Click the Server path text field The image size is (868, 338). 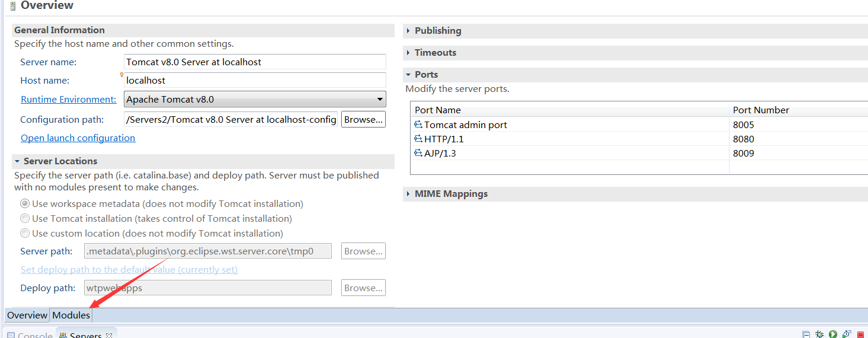[x=208, y=251]
